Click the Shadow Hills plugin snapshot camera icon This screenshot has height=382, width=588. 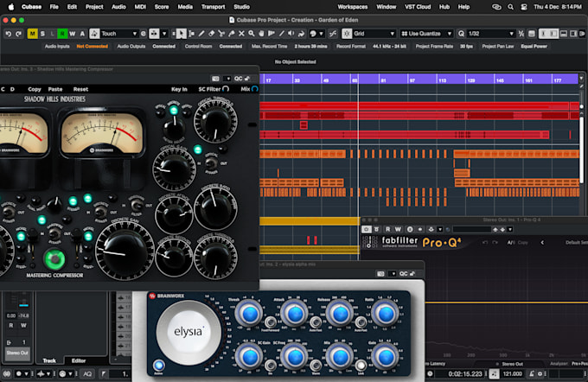[215, 79]
